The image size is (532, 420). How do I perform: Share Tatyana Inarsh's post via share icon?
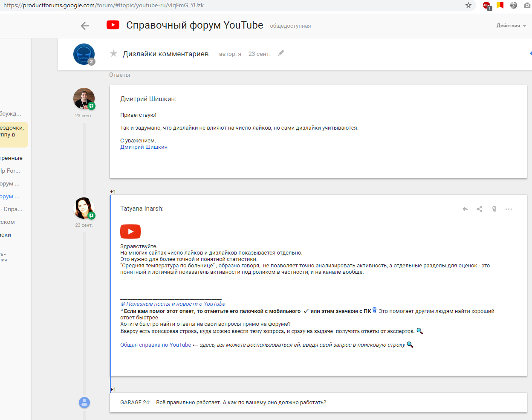pos(480,209)
